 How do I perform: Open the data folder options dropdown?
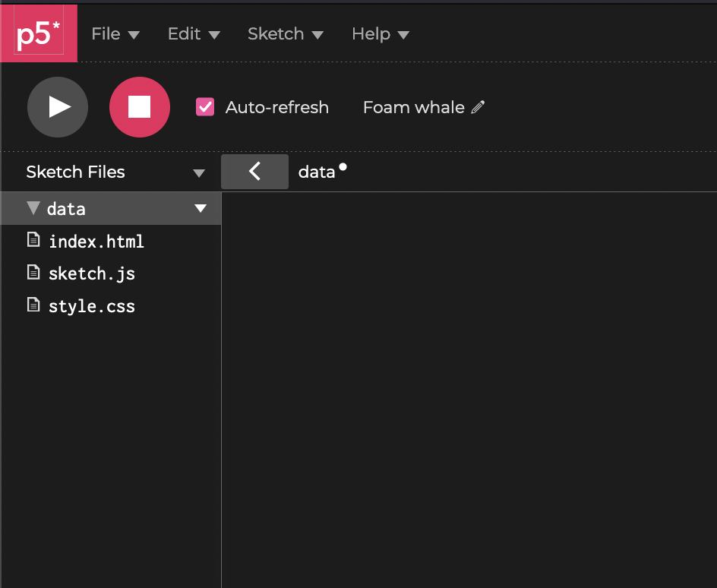pyautogui.click(x=201, y=208)
